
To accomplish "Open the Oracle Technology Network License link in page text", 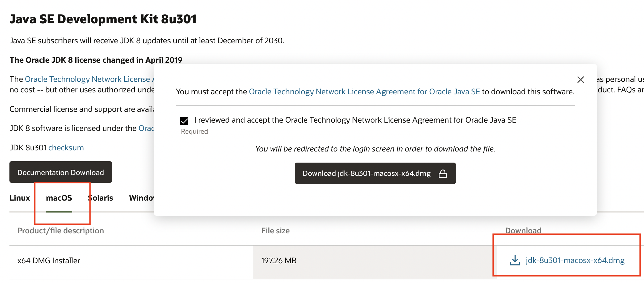I will coord(89,79).
